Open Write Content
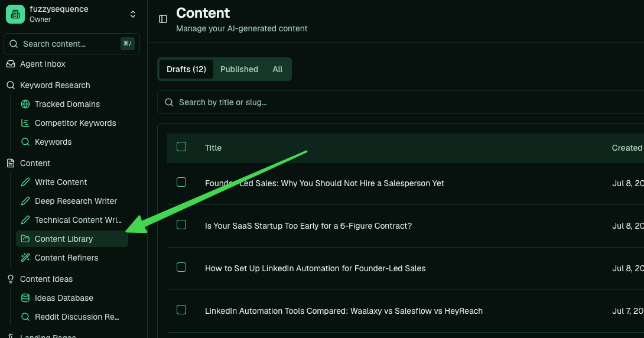 (61, 182)
